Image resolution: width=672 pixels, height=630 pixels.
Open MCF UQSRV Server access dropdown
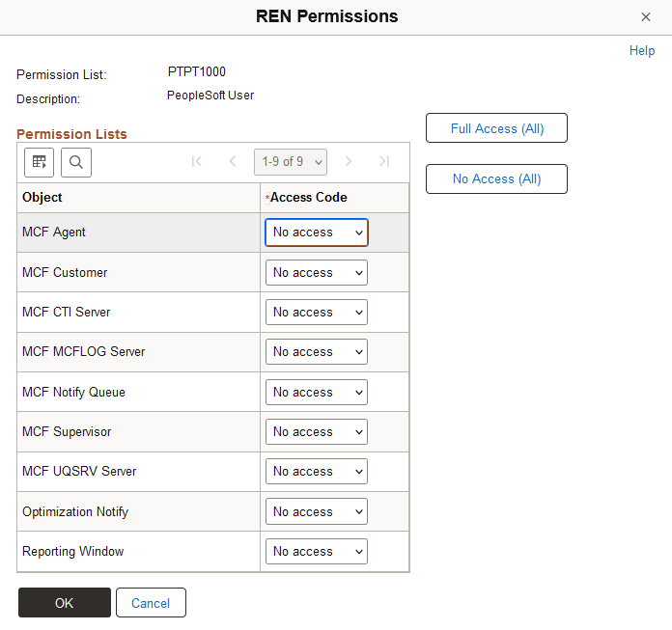click(317, 471)
